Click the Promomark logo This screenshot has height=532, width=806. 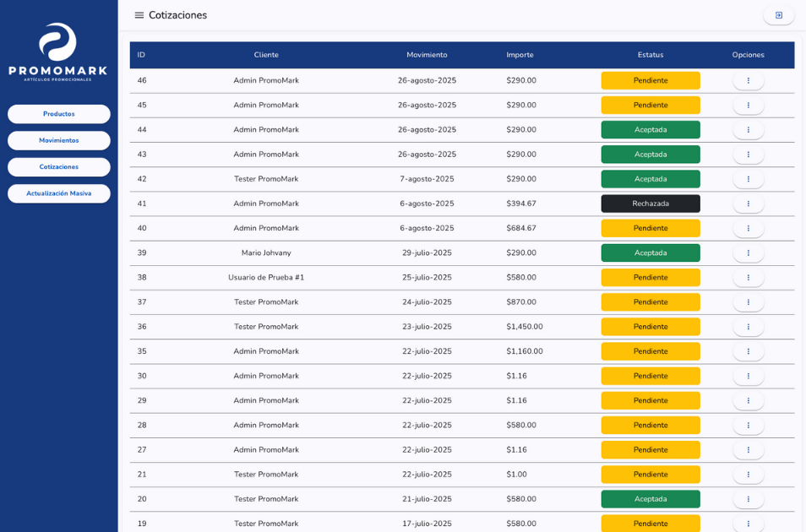coord(58,52)
